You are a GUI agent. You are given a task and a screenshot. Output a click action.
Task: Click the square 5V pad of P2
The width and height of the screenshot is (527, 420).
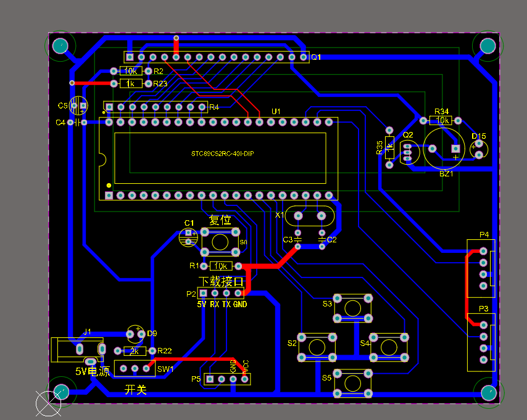(204, 294)
